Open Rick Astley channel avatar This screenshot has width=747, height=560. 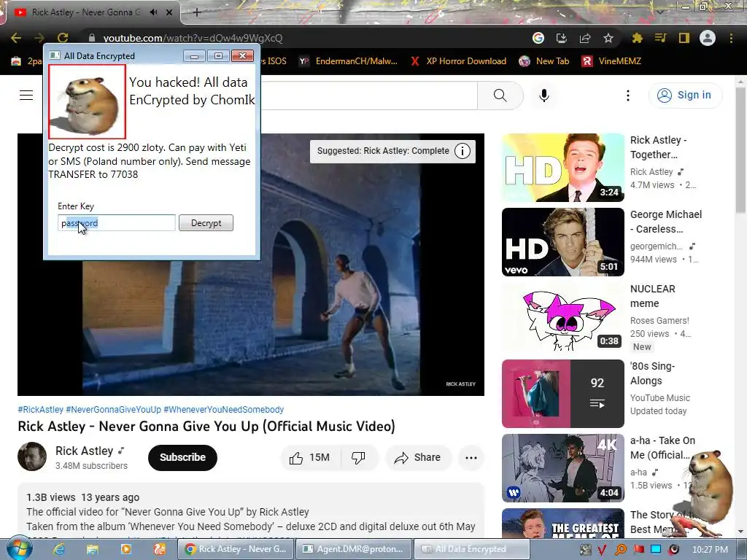(32, 456)
